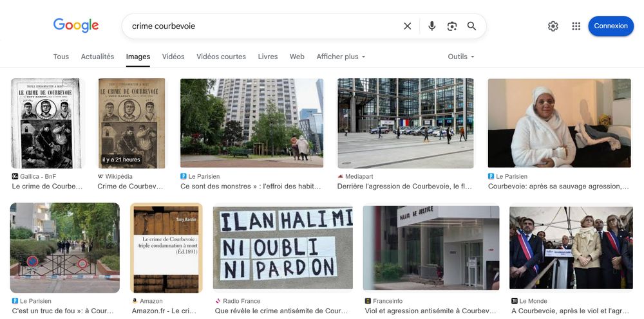The height and width of the screenshot is (319, 644).
Task: Open Google apps grid icon
Action: pos(576,26)
